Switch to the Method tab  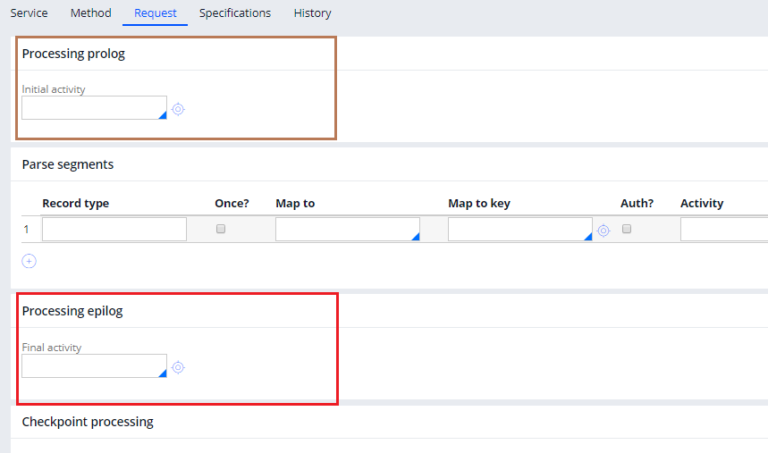pos(91,13)
